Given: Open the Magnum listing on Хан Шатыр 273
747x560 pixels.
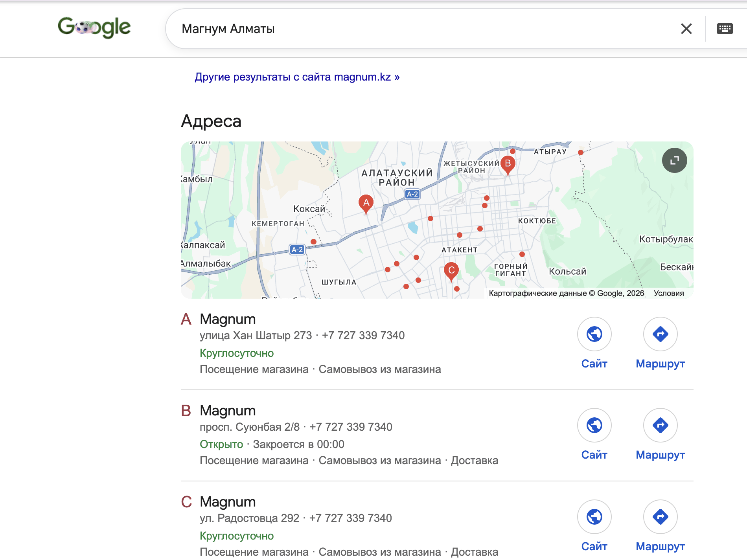Looking at the screenshot, I should point(228,319).
